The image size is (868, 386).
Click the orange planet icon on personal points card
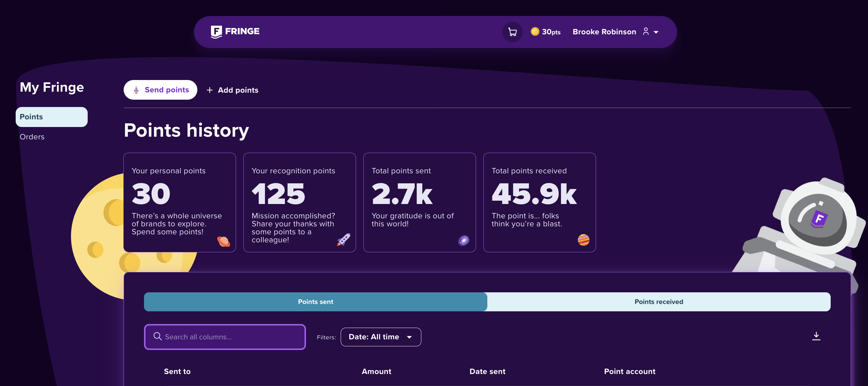pyautogui.click(x=223, y=241)
